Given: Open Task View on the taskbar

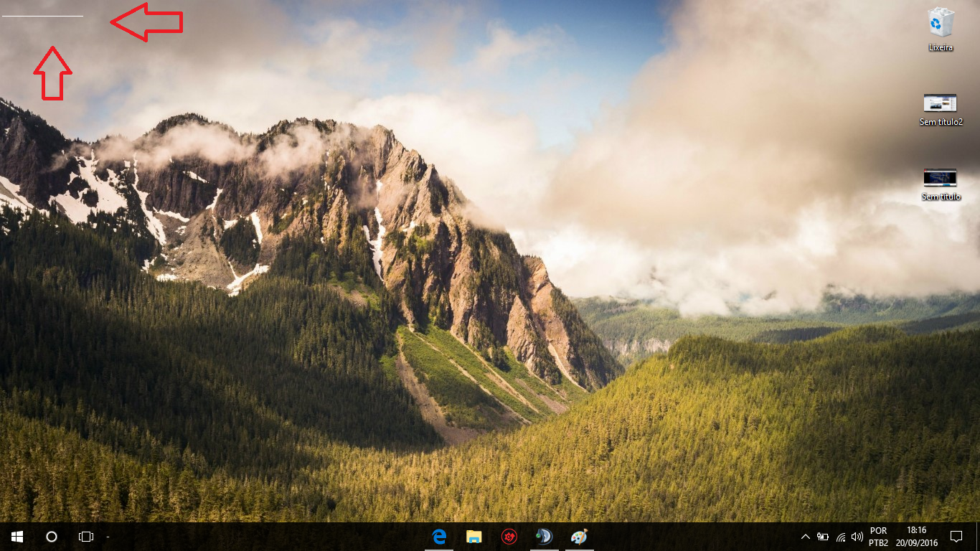Looking at the screenshot, I should pyautogui.click(x=86, y=537).
